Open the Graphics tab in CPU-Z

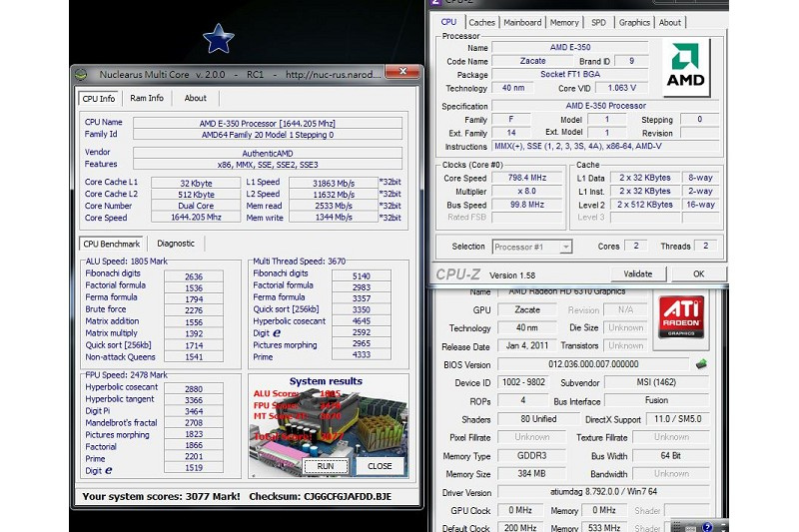click(634, 22)
